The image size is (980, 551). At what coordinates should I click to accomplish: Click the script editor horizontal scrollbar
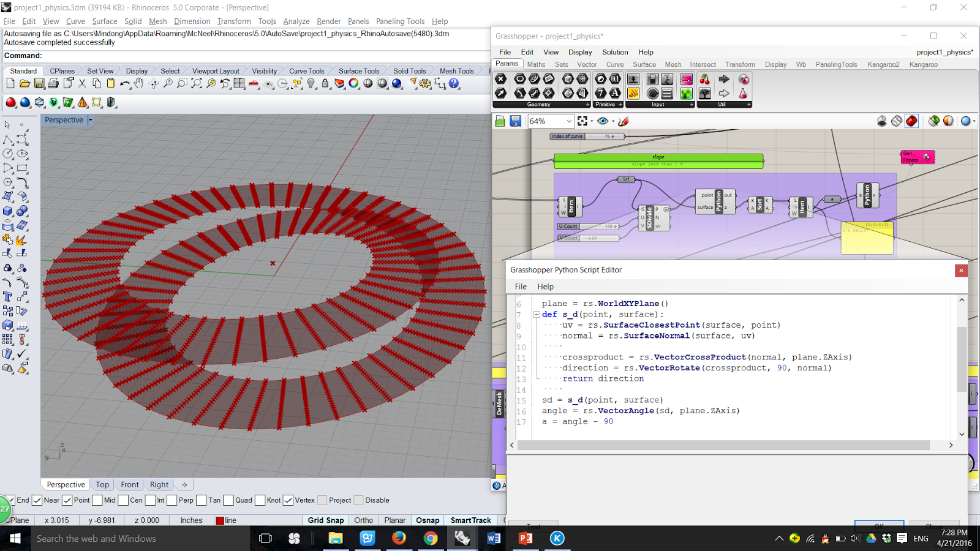point(723,445)
